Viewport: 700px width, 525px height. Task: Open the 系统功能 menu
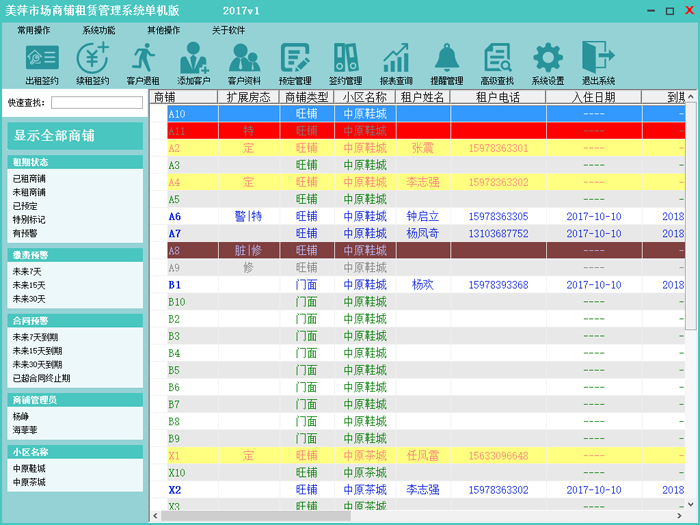tap(99, 30)
